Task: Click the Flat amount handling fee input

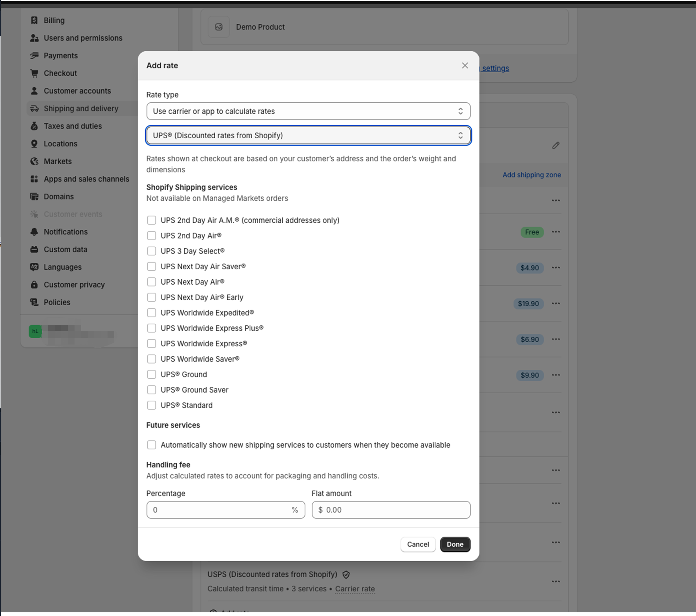Action: coord(391,510)
